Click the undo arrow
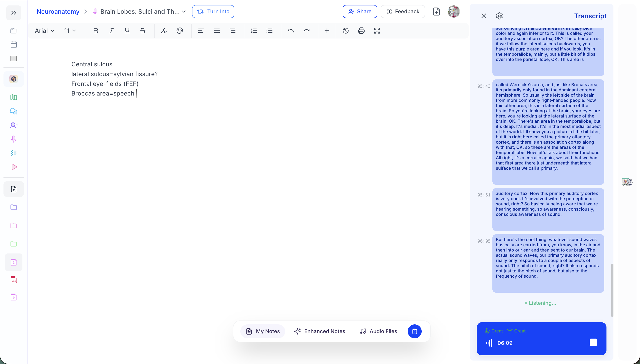The image size is (640, 364). (291, 31)
